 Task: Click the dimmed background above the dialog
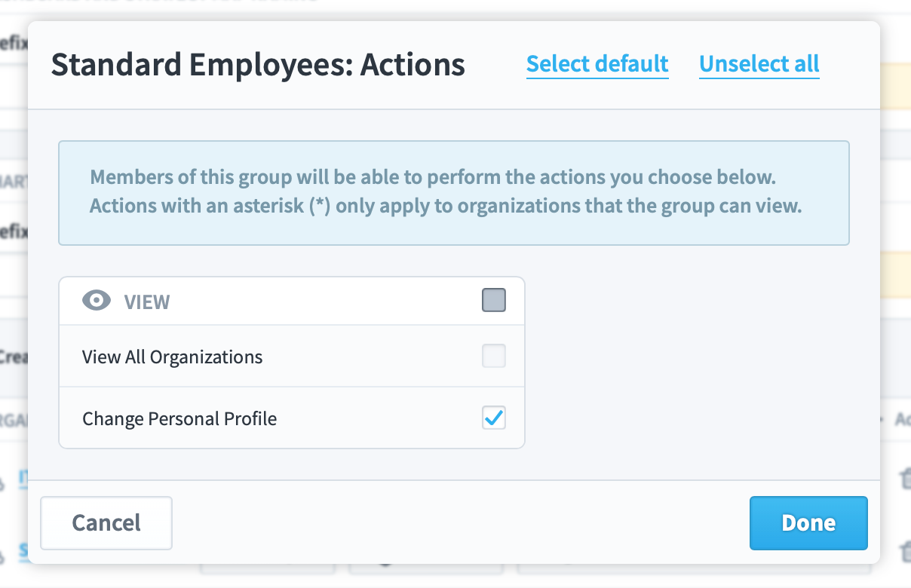coord(455,9)
